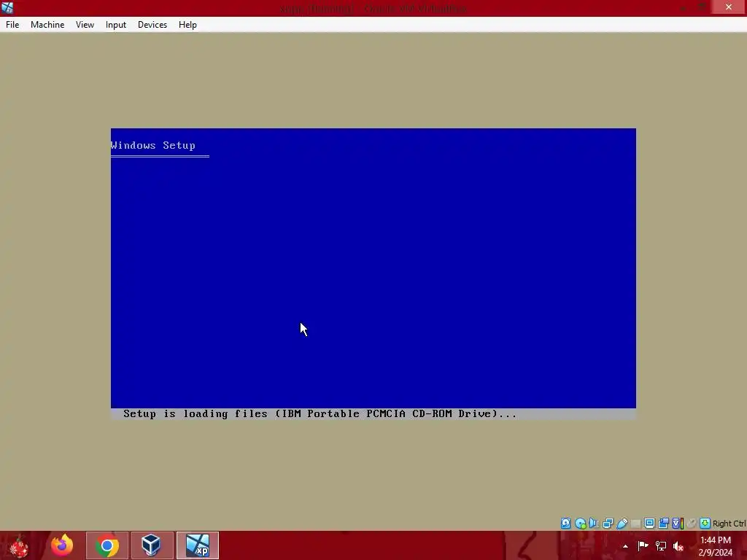Viewport: 747px width, 560px height.
Task: Click the muted volume tray icon
Action: tap(678, 546)
